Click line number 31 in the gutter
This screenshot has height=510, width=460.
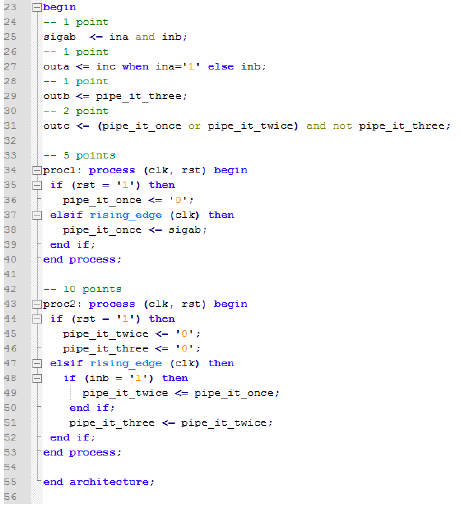coord(10,126)
